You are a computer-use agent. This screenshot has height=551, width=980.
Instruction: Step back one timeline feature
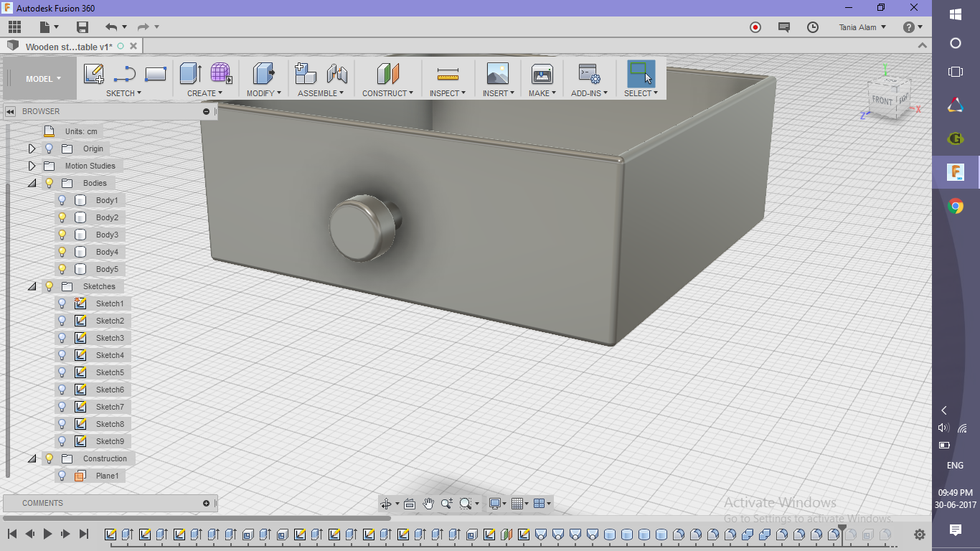coord(29,534)
